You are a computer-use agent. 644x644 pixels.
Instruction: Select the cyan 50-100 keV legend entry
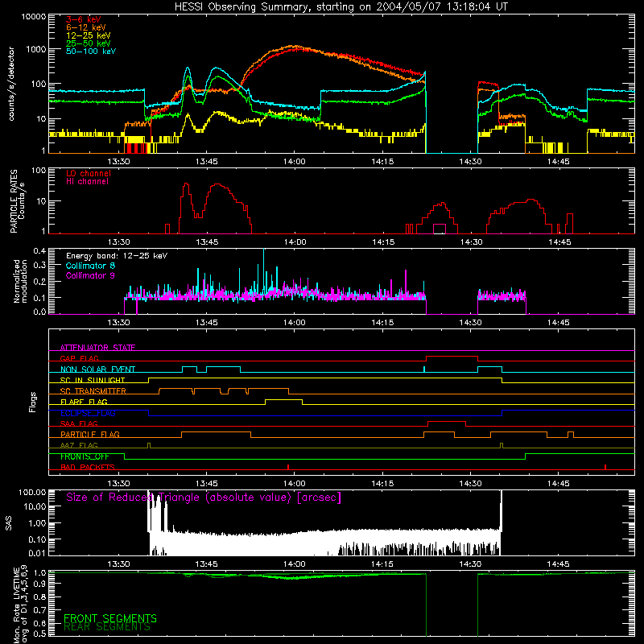point(91,51)
